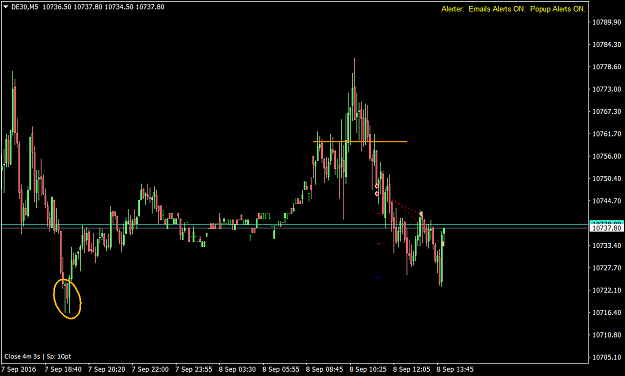
Task: Click price scale value 10761.70
Action: pyautogui.click(x=607, y=134)
